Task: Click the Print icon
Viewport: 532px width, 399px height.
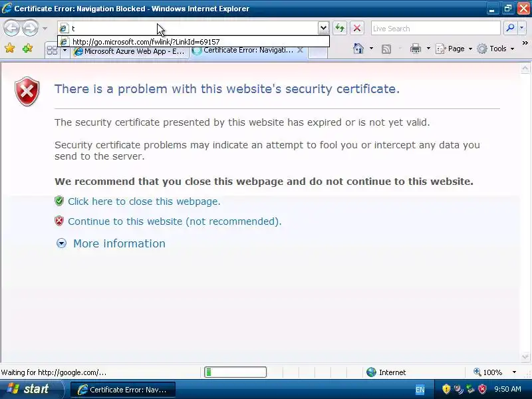Action: (x=415, y=49)
